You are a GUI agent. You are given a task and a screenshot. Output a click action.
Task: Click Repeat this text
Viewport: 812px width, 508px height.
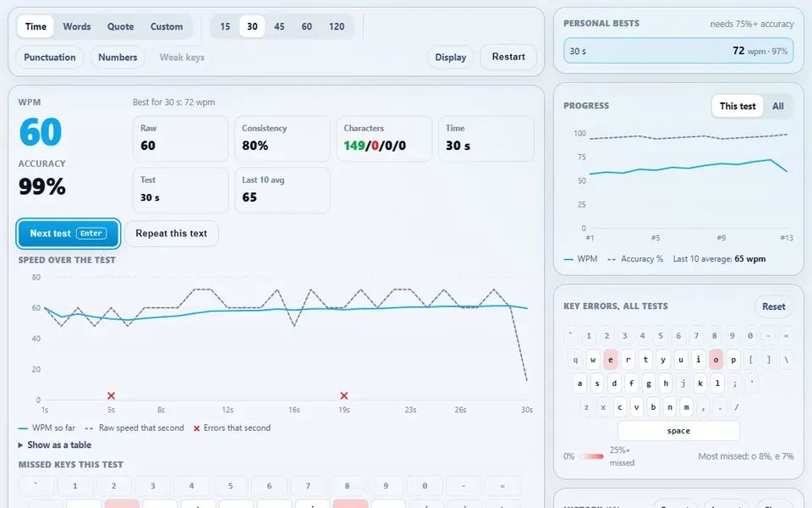point(172,234)
